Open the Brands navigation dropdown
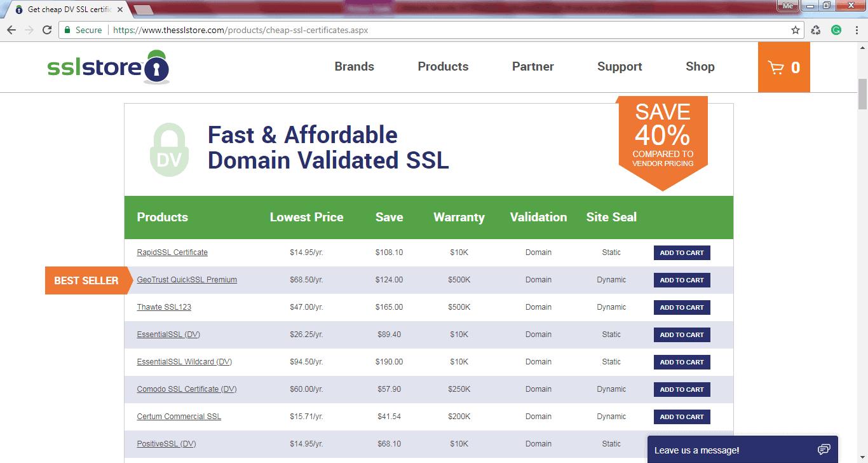Viewport: 868px width, 463px height. 354,66
